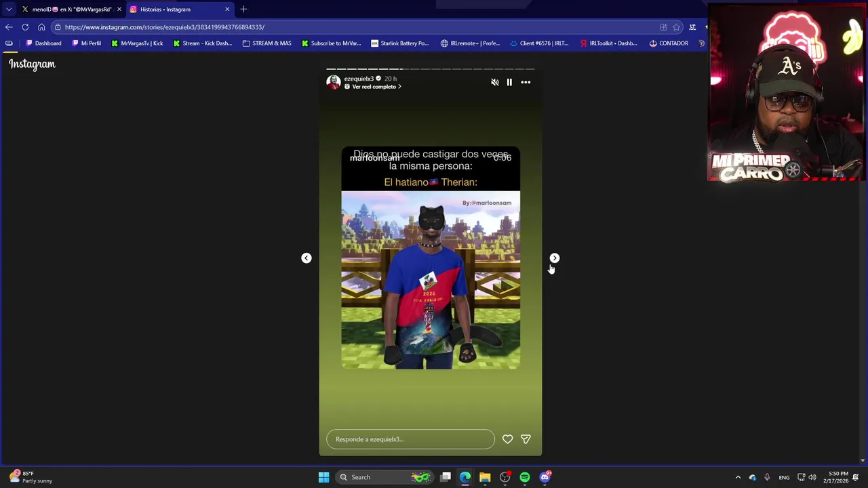Expand the tab list dropdown arrow
The image size is (868, 488).
8,9
